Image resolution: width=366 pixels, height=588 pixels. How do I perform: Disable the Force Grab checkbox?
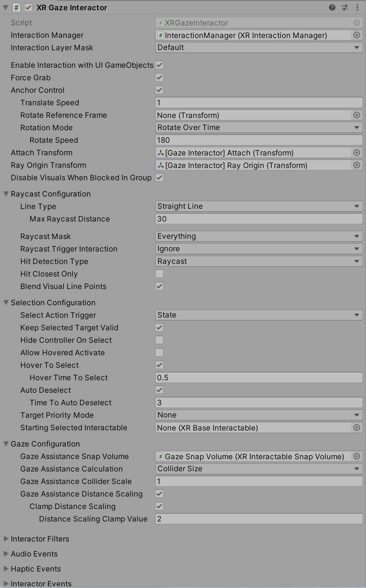tap(159, 77)
